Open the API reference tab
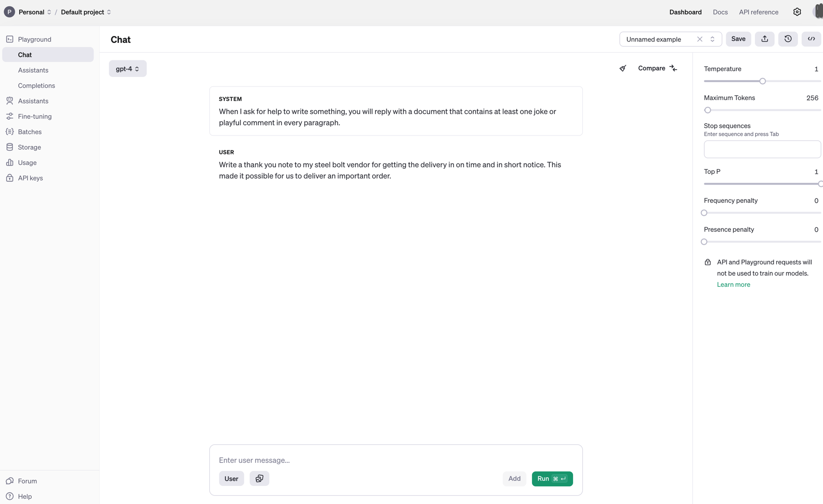823x504 pixels. tap(759, 12)
